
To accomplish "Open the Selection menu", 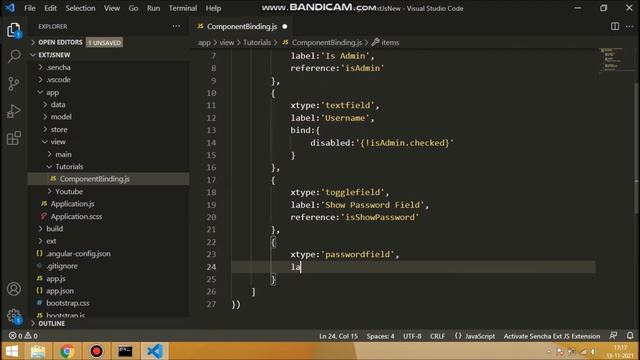I will pyautogui.click(x=80, y=8).
